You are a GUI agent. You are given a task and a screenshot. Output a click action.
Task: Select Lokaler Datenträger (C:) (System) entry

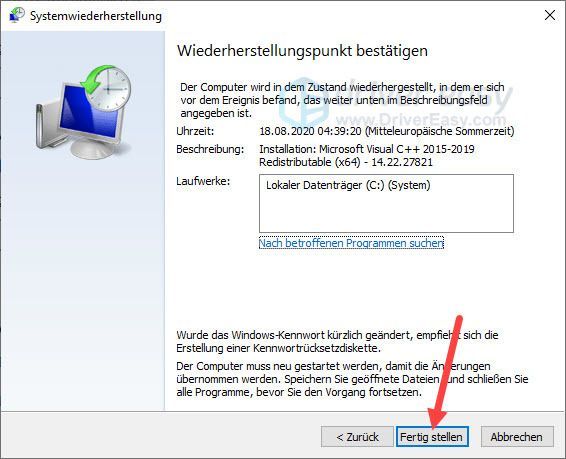(x=348, y=185)
